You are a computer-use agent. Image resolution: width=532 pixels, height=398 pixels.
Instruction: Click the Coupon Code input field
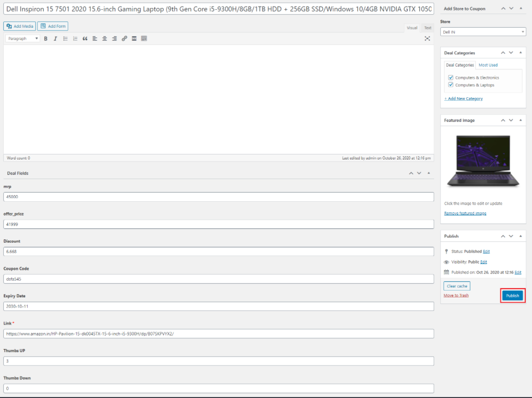coord(218,279)
